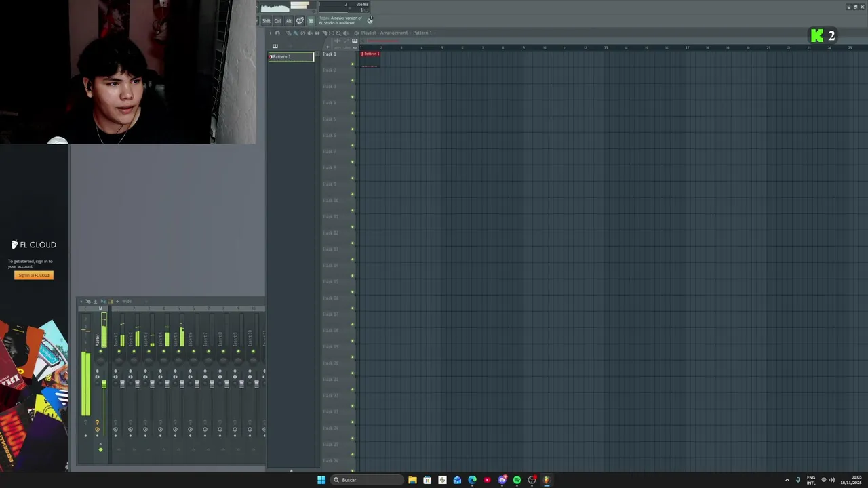Image resolution: width=868 pixels, height=488 pixels.
Task: Open Spotify on the taskbar
Action: click(x=517, y=480)
